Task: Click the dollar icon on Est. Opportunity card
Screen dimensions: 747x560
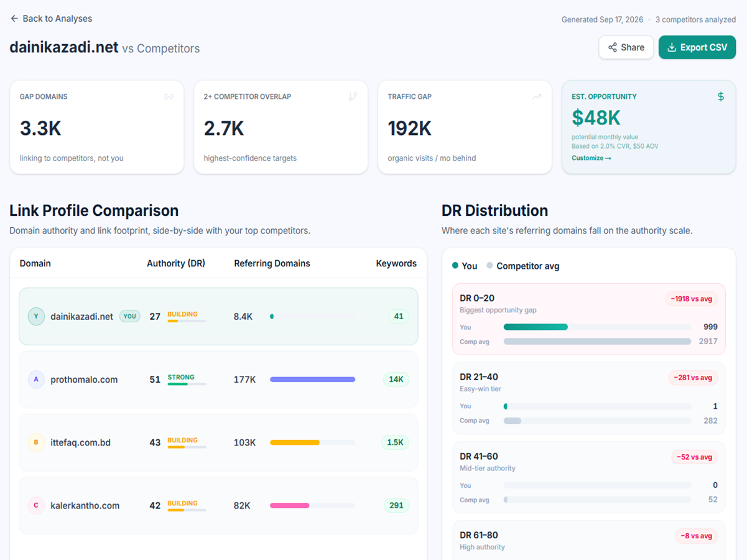Action: 721,96
